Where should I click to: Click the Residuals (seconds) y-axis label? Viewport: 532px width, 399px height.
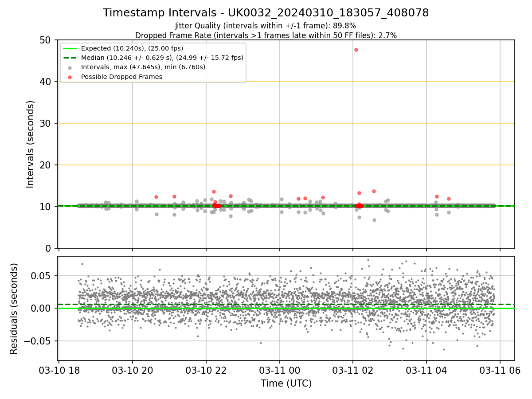(14, 309)
